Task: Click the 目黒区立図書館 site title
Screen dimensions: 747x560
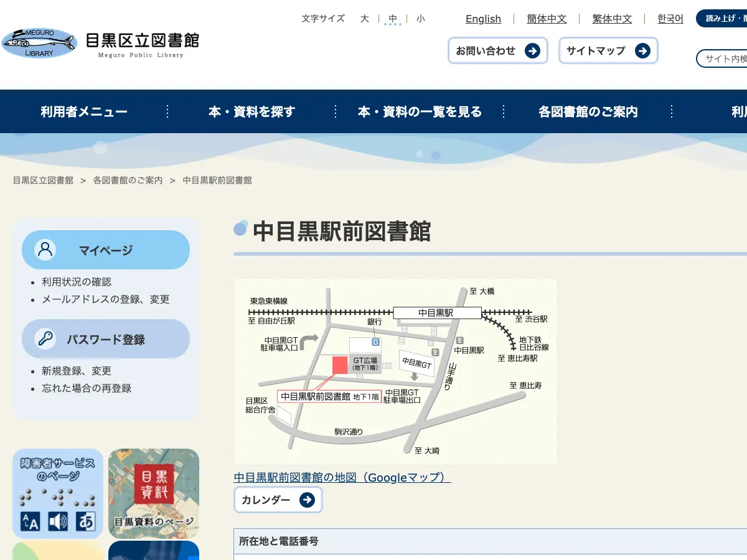Action: [x=143, y=41]
